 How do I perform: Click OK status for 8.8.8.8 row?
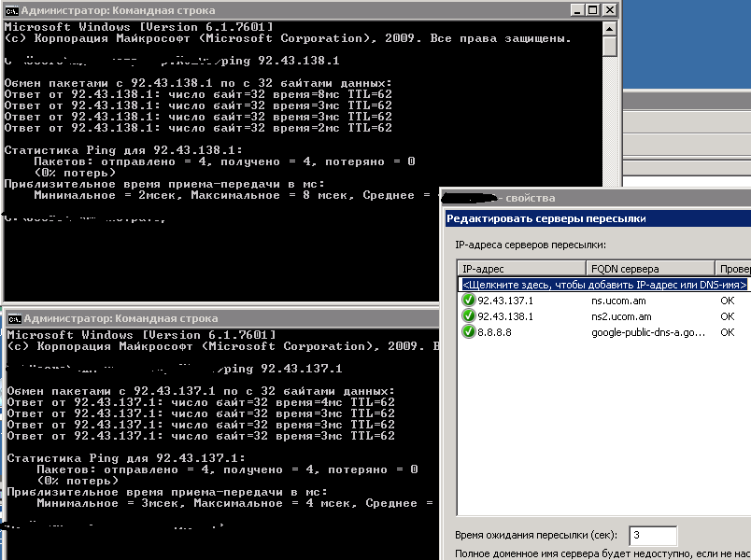(x=727, y=332)
